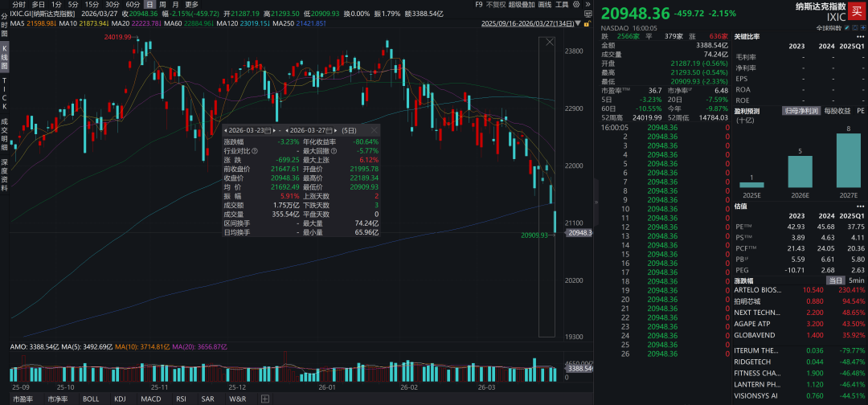The width and height of the screenshot is (868, 405).
Task: Select the 60分 timeframe tab
Action: [x=133, y=4]
